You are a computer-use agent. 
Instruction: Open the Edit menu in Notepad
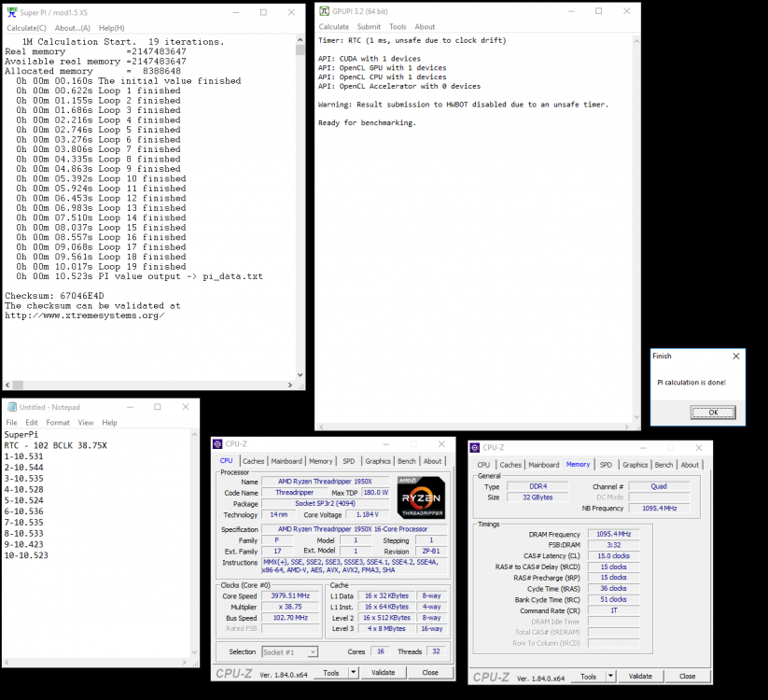32,423
